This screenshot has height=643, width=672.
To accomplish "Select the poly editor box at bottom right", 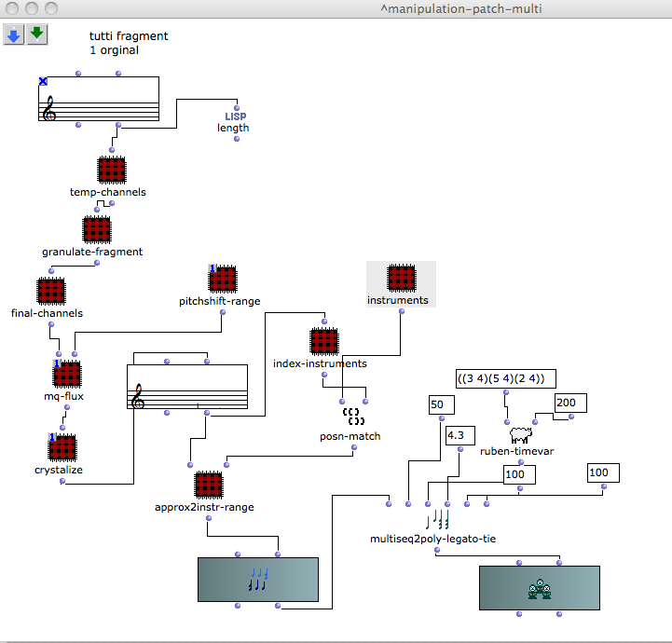I will [x=539, y=587].
